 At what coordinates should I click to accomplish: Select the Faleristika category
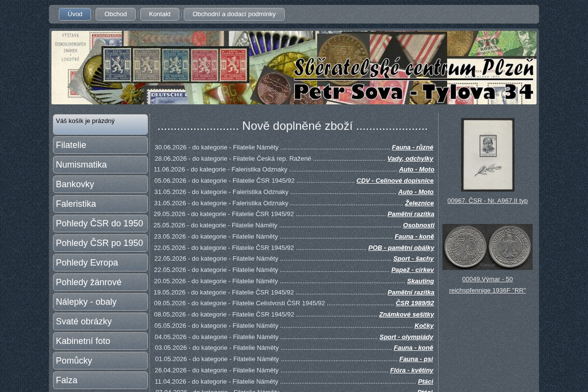pos(100,204)
